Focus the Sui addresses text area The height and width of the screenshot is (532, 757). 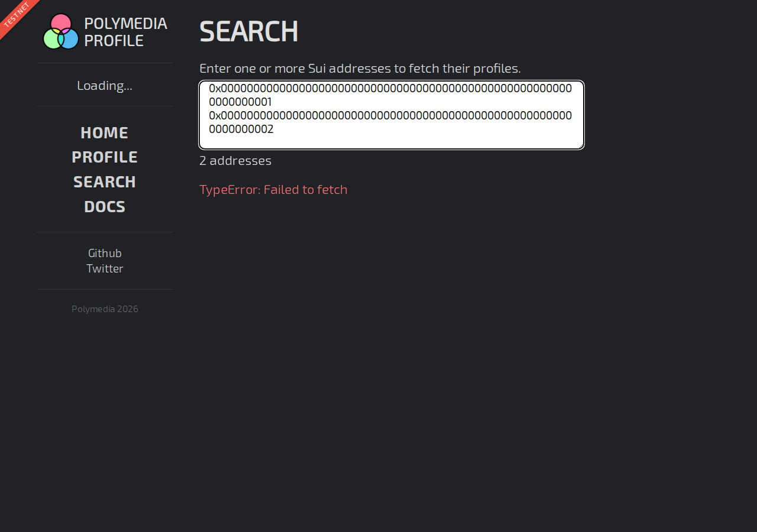click(x=392, y=115)
